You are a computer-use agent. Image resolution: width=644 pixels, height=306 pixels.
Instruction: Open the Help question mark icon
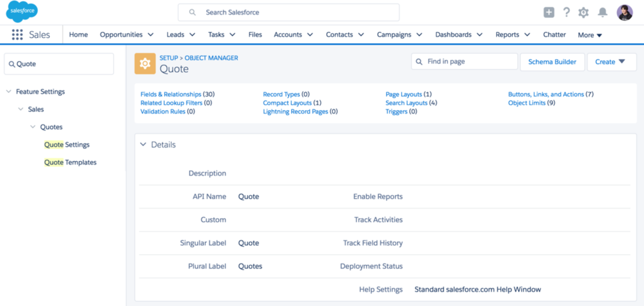pyautogui.click(x=567, y=12)
